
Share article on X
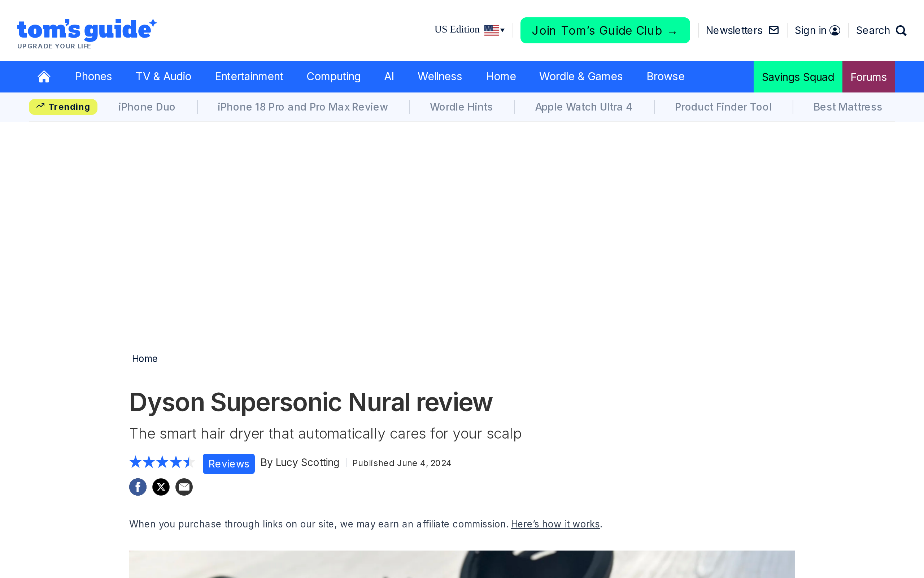click(161, 487)
